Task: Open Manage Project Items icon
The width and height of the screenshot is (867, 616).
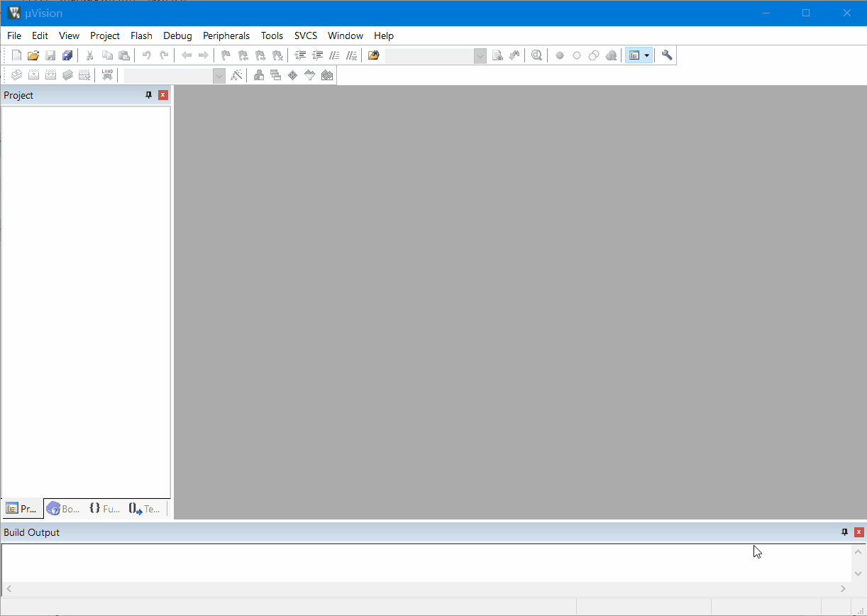Action: 259,75
